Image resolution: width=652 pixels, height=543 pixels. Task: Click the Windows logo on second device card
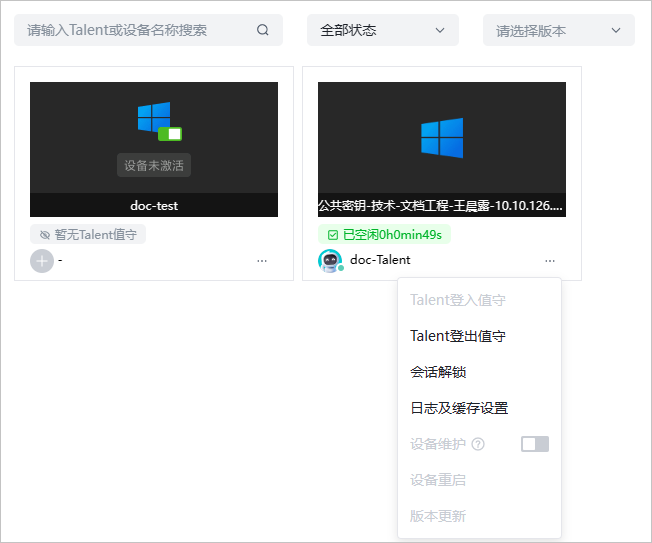point(441,138)
